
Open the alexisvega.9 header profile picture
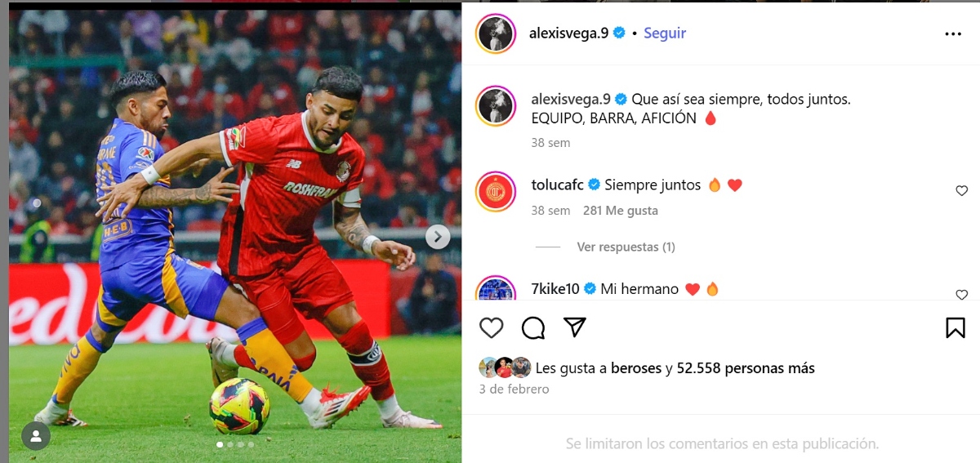point(496,33)
